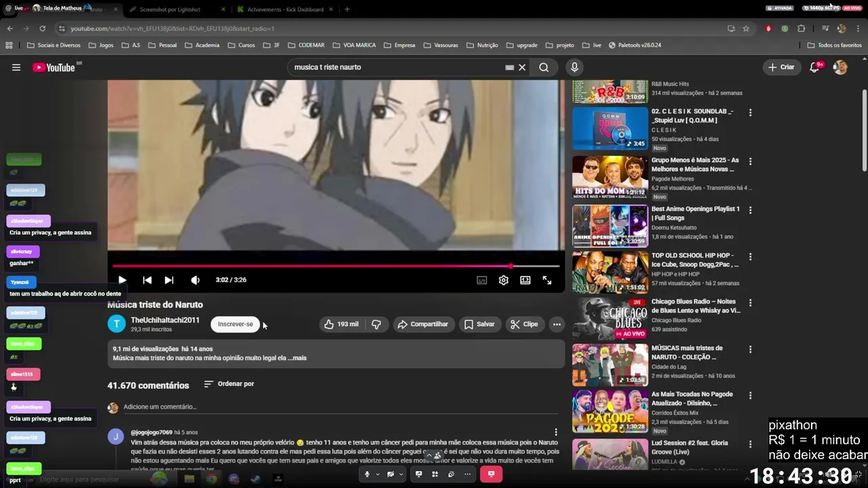This screenshot has height=488, width=868.
Task: Open the player settings gear
Action: click(503, 280)
